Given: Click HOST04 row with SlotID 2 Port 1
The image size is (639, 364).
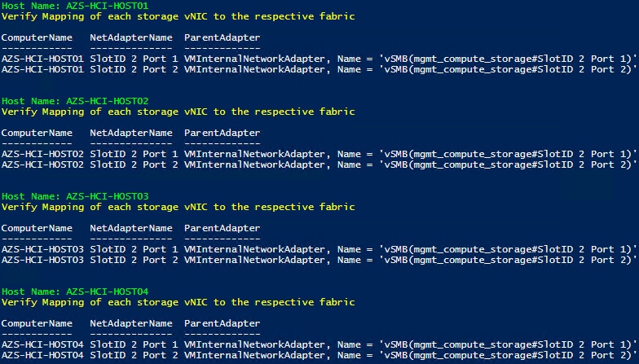Looking at the screenshot, I should click(x=319, y=345).
